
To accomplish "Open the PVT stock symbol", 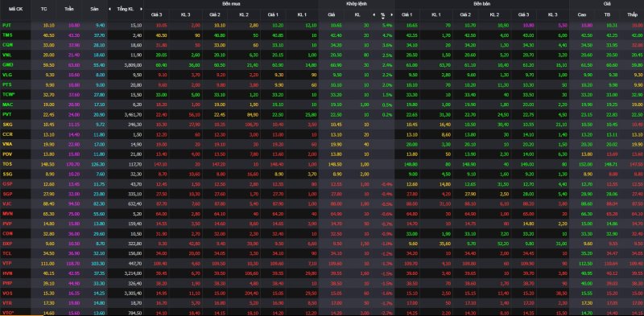I will click(x=6, y=114).
